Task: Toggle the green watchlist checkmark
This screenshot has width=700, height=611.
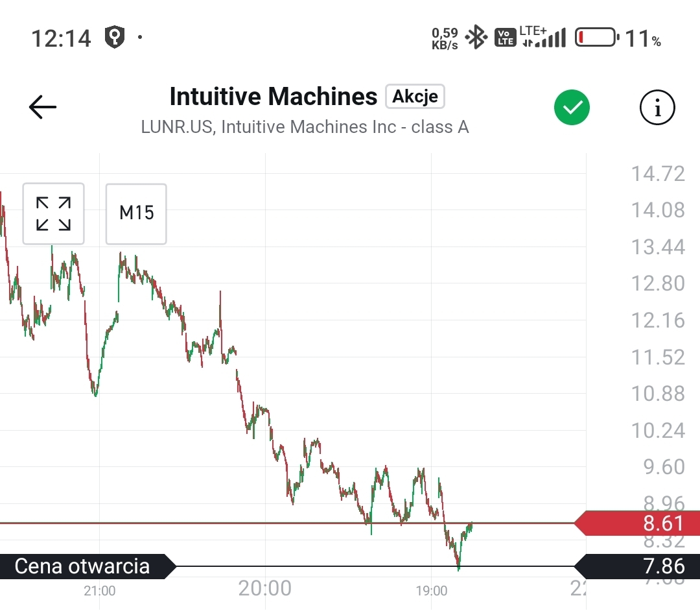Action: [572, 108]
